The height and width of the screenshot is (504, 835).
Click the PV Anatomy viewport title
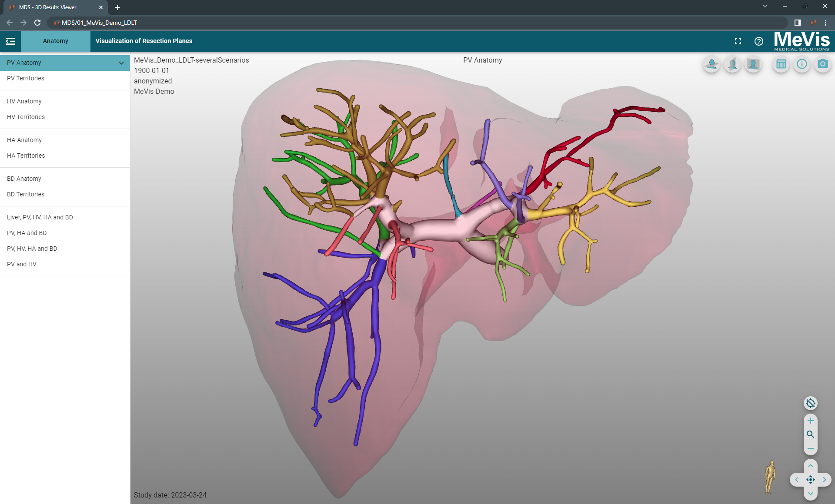(482, 60)
